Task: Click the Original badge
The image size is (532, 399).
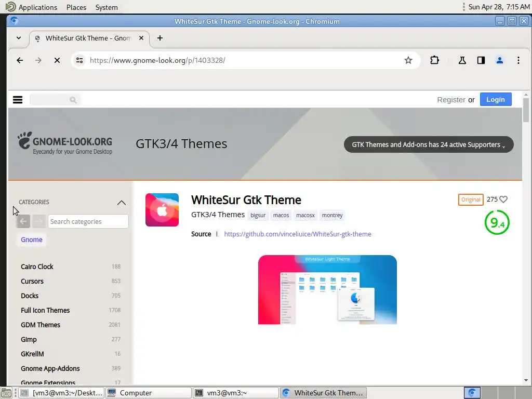Action: coord(471,199)
